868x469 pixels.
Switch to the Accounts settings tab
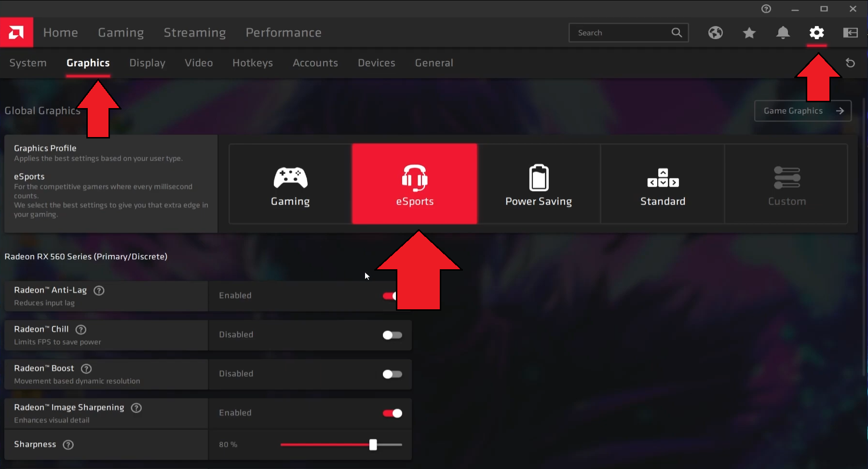(315, 63)
